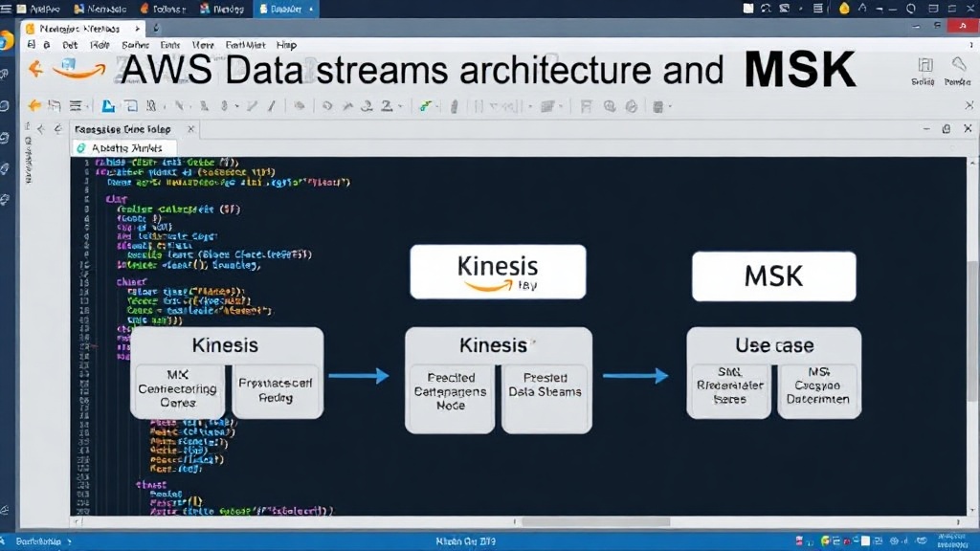Open dropdown arrow beside the underlined 2 icon

tap(400, 107)
